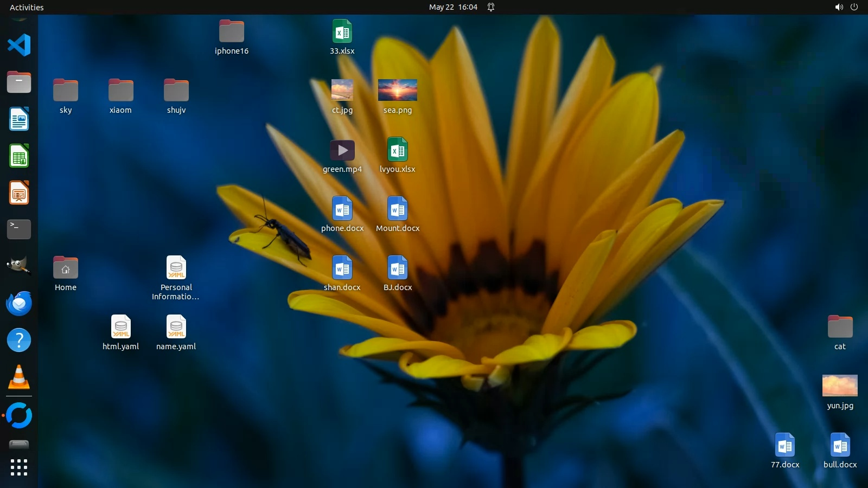Select the html.yaml file on the desktop
This screenshot has height=488, width=868.
pyautogui.click(x=121, y=327)
